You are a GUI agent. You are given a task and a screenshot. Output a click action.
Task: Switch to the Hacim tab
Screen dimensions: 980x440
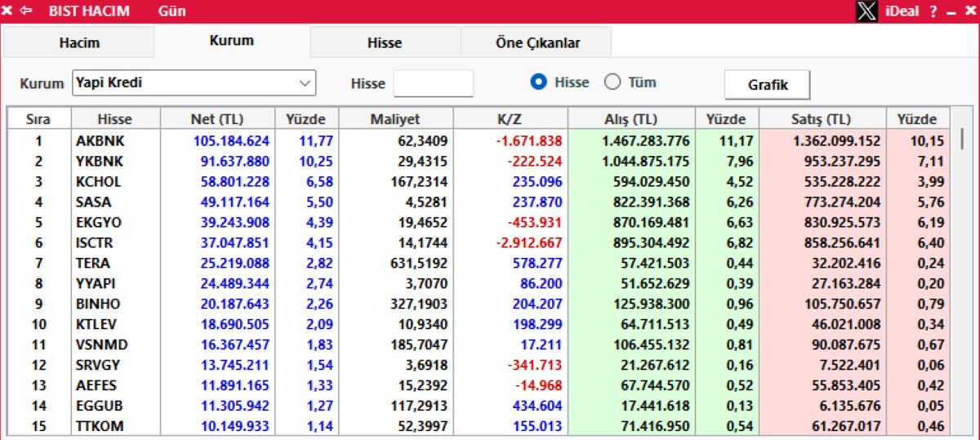[x=79, y=42]
